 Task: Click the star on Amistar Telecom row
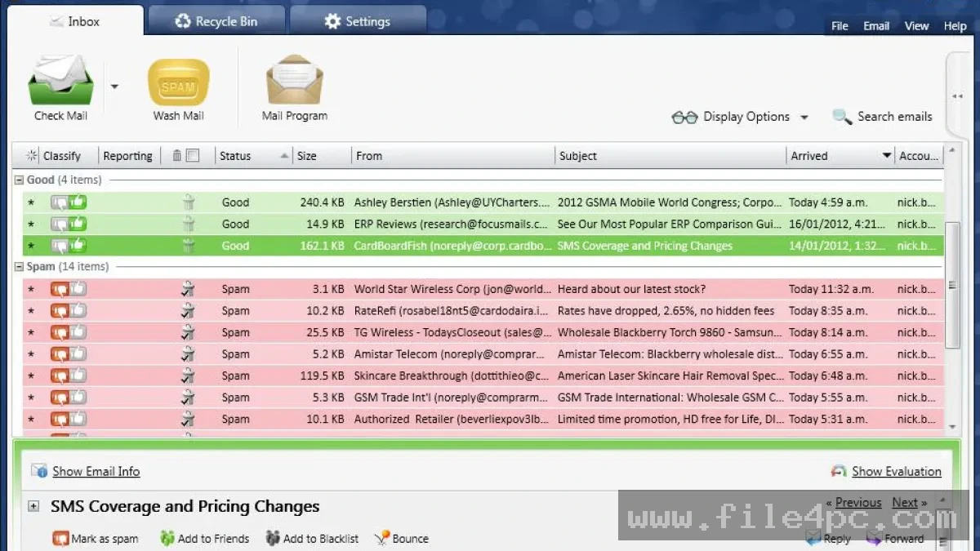pyautogui.click(x=31, y=354)
